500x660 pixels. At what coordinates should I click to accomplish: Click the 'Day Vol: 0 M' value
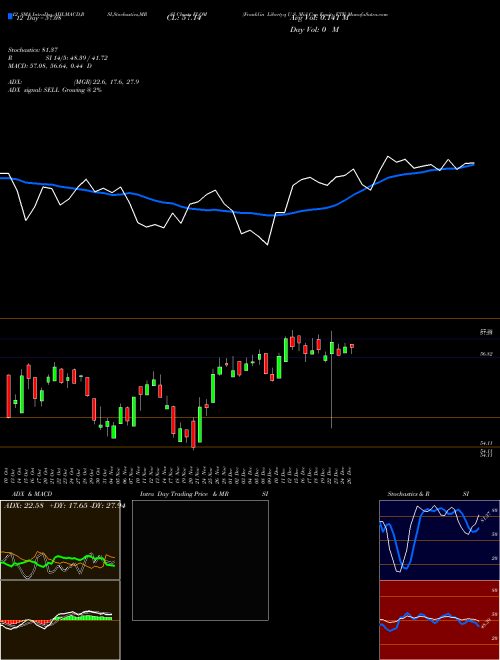pyautogui.click(x=314, y=30)
